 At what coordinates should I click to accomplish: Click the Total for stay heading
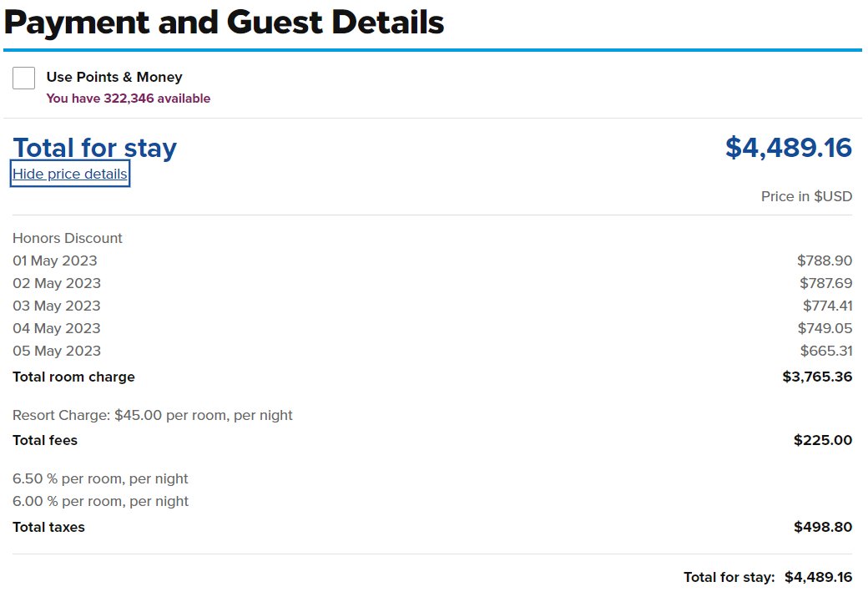point(94,149)
